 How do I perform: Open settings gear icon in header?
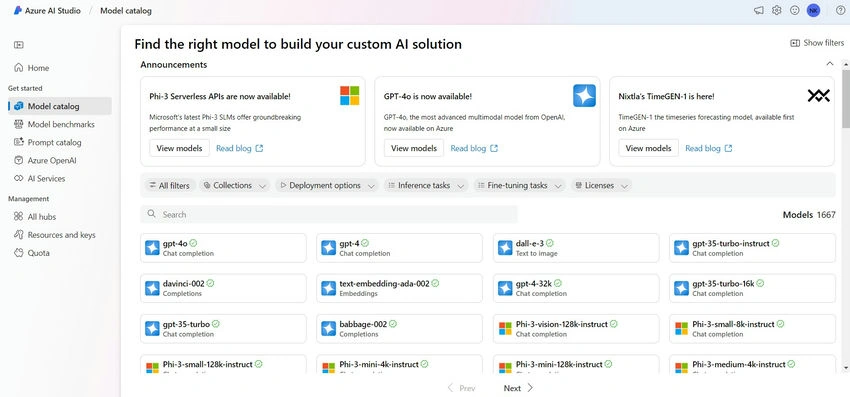[777, 10]
